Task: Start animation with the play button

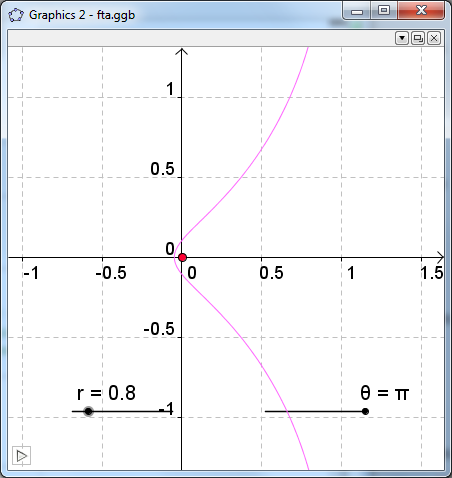Action: tap(22, 456)
